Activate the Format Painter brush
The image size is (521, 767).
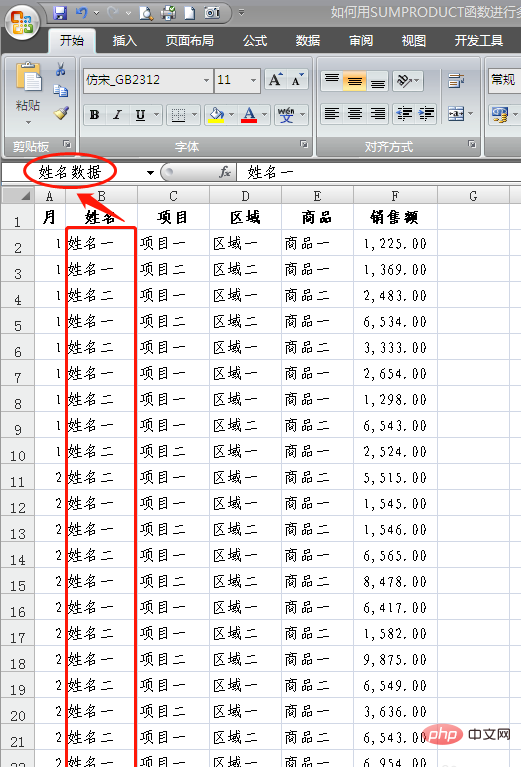tap(61, 113)
